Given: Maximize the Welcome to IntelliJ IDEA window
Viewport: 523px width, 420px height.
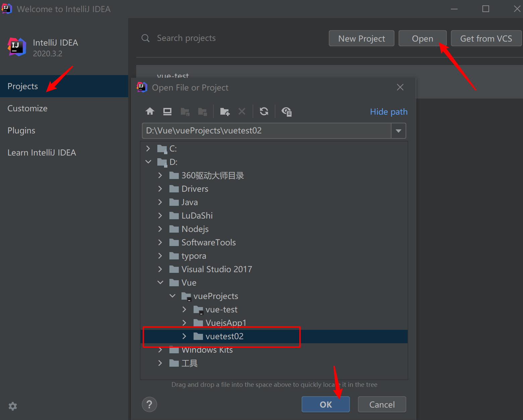Looking at the screenshot, I should coord(485,9).
